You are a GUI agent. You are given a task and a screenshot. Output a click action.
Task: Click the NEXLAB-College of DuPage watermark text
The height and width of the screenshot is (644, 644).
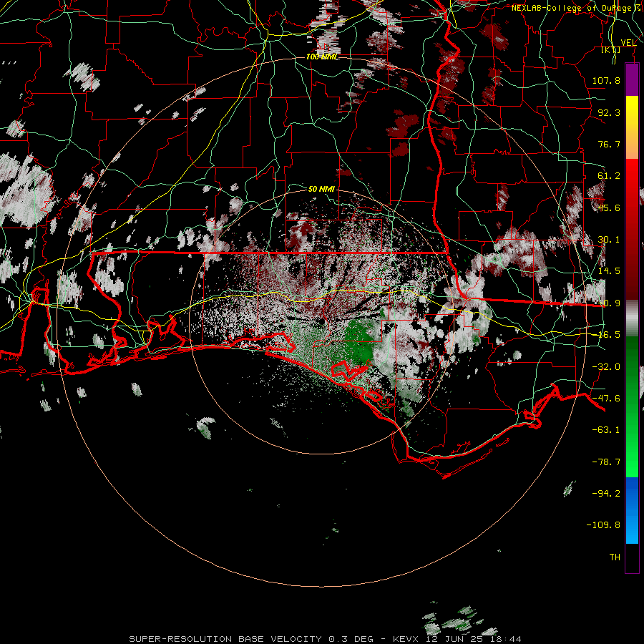571,8
